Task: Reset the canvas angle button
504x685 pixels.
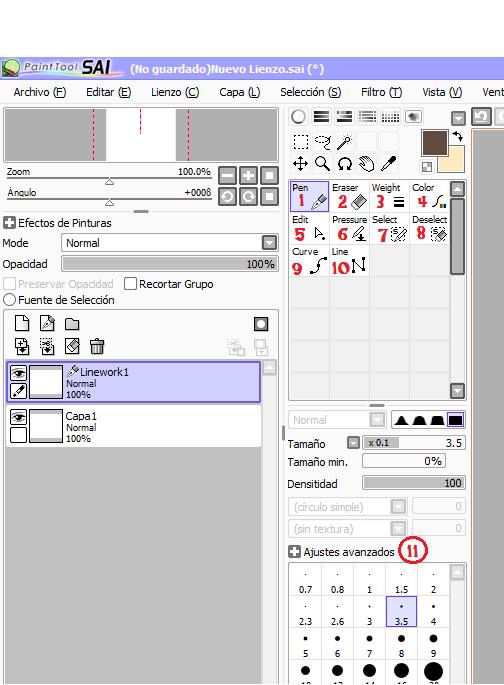Action: [269, 197]
